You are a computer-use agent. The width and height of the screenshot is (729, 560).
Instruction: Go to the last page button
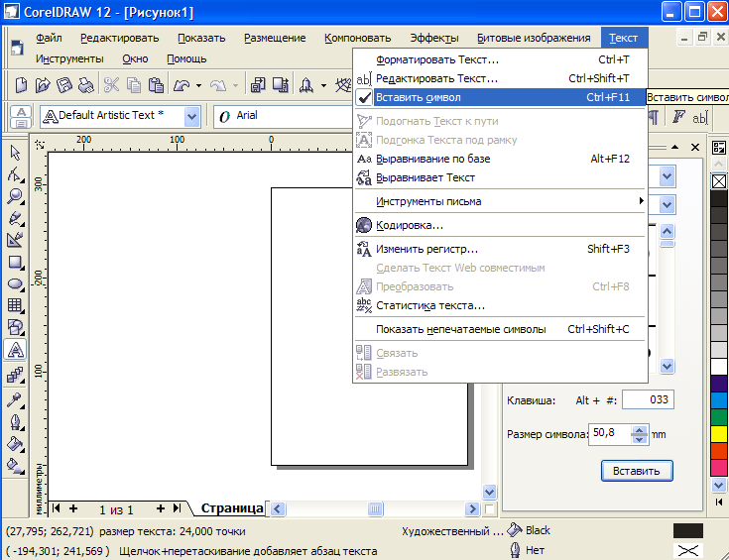[x=177, y=508]
